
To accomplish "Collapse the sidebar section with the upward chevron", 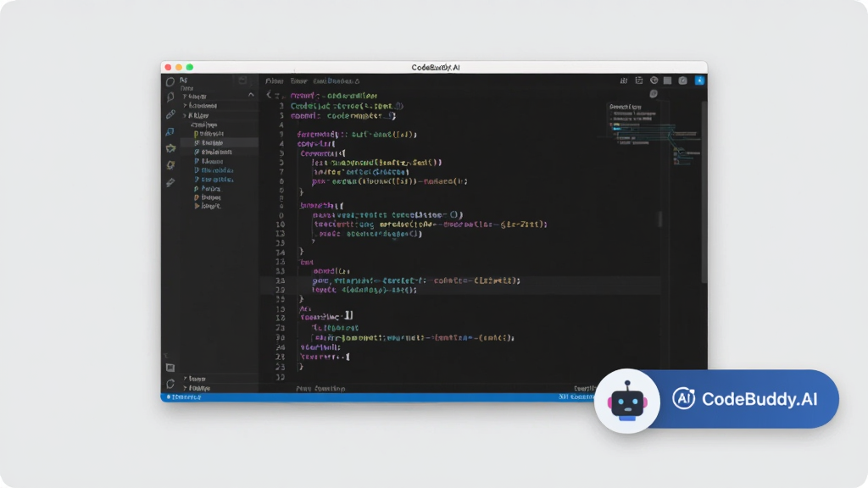I will tap(251, 95).
